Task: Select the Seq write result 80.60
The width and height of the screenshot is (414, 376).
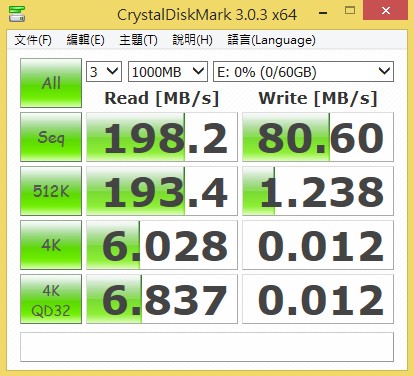Action: point(318,137)
